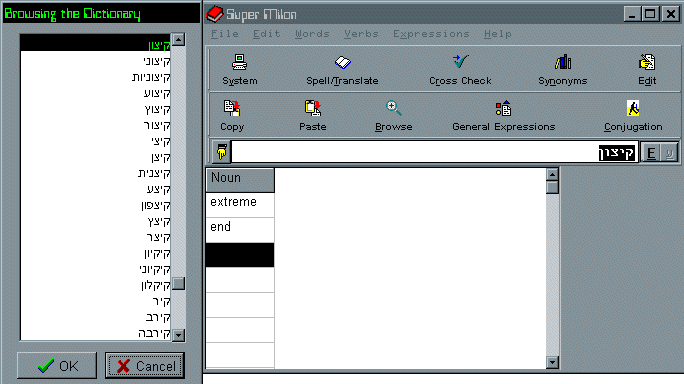Open Synonyms from the toolbar

point(563,62)
